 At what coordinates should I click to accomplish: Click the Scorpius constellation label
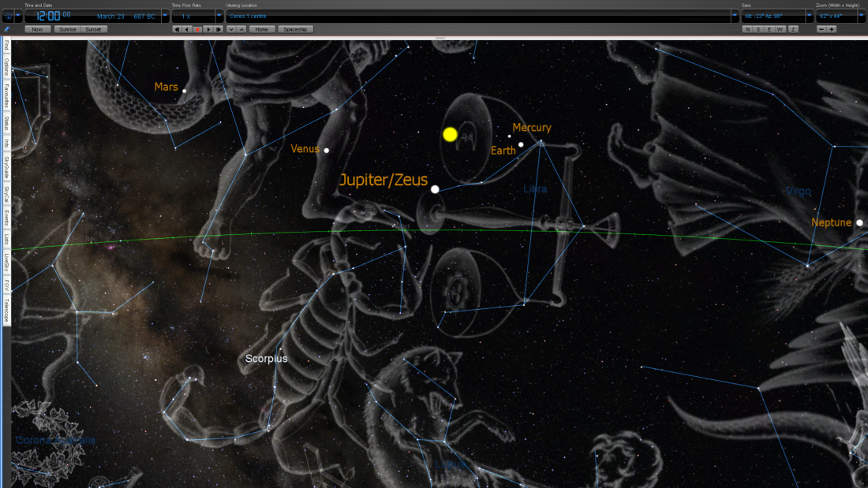[x=266, y=359]
